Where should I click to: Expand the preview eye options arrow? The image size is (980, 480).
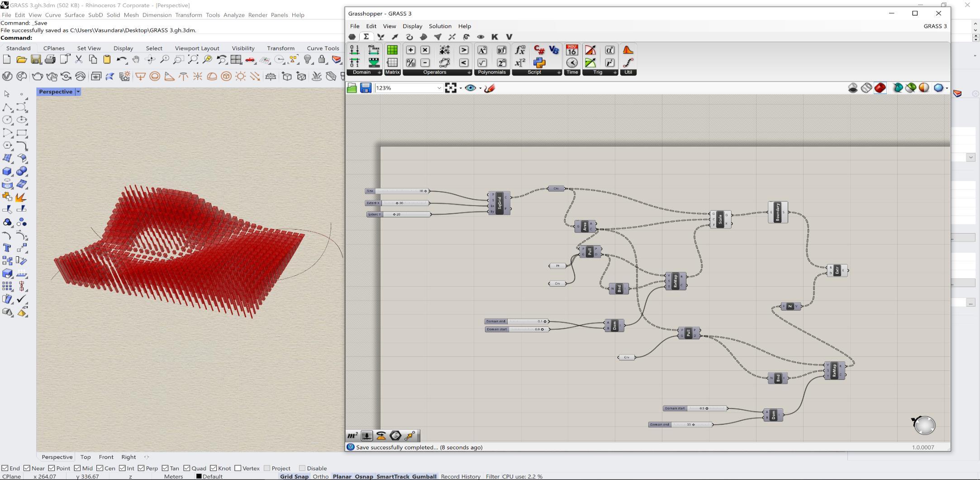(480, 88)
